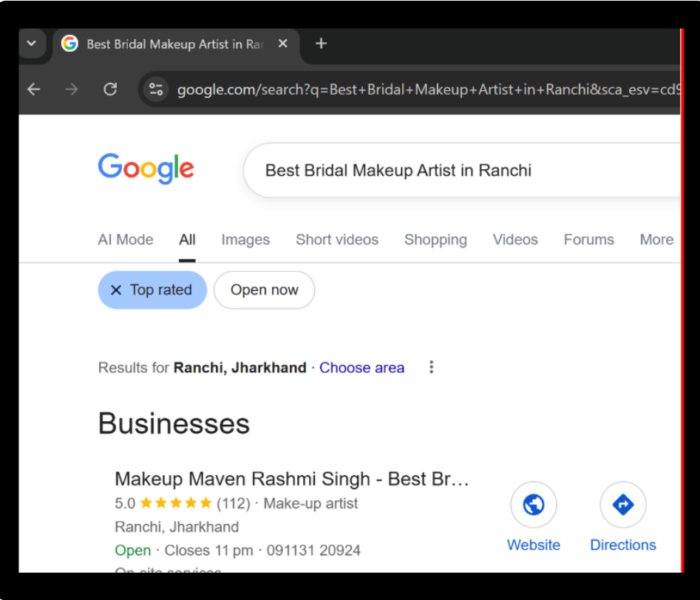Get directions via the Directions icon

[x=622, y=505]
